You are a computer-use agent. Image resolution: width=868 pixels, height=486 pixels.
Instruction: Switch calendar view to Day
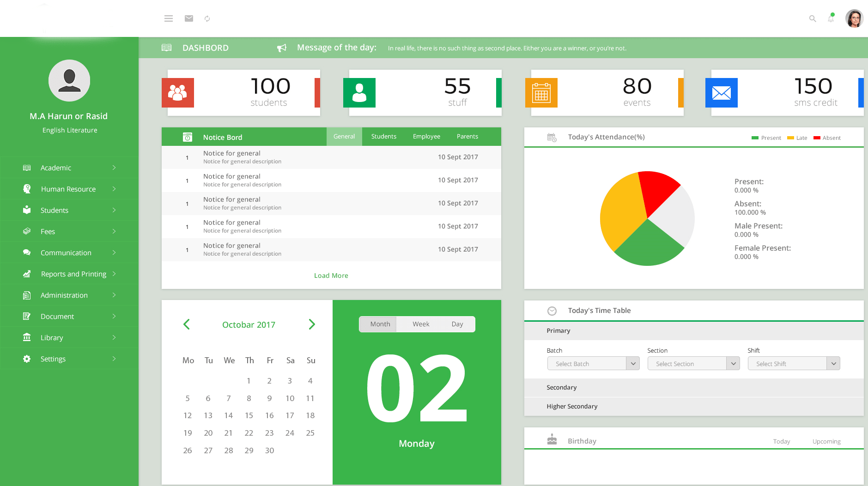pyautogui.click(x=457, y=324)
